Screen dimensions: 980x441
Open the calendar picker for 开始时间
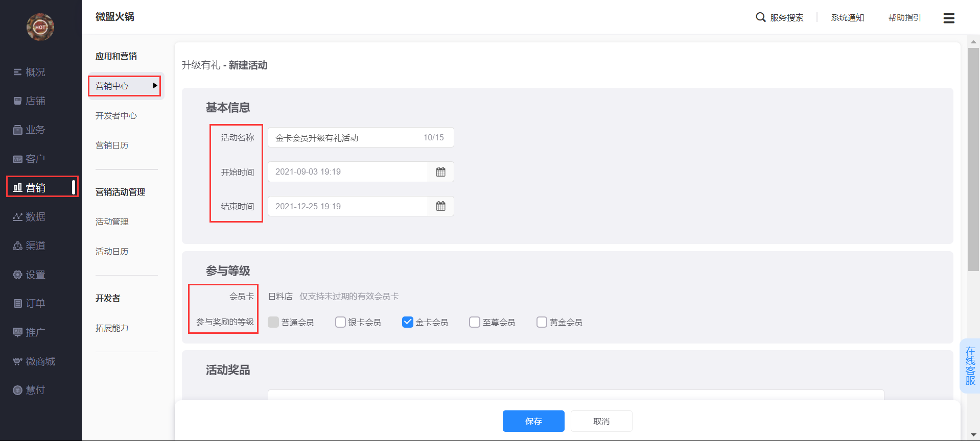pyautogui.click(x=441, y=172)
